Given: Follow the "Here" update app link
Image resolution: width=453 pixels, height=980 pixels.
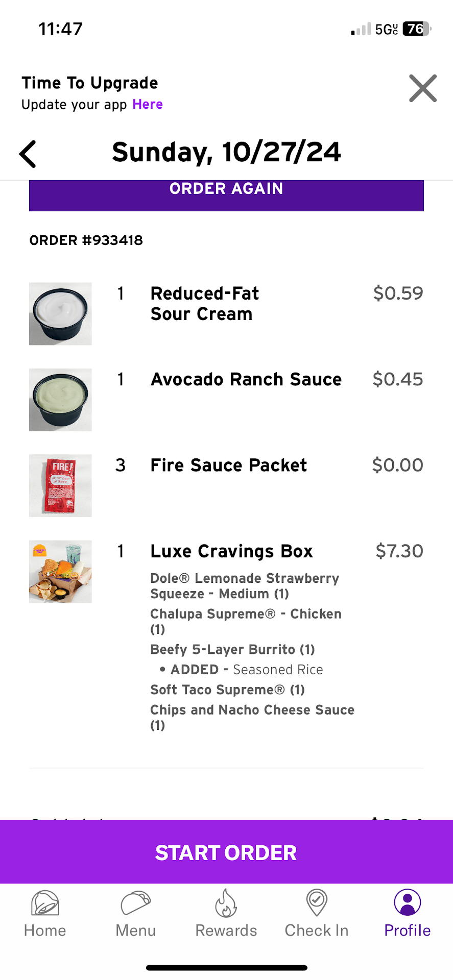Looking at the screenshot, I should [147, 104].
